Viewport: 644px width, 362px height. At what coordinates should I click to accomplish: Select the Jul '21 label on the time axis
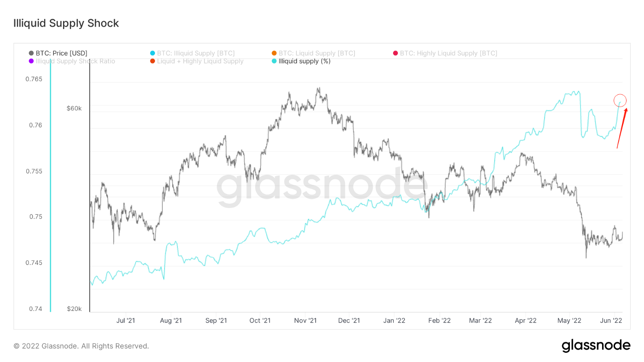[126, 321]
